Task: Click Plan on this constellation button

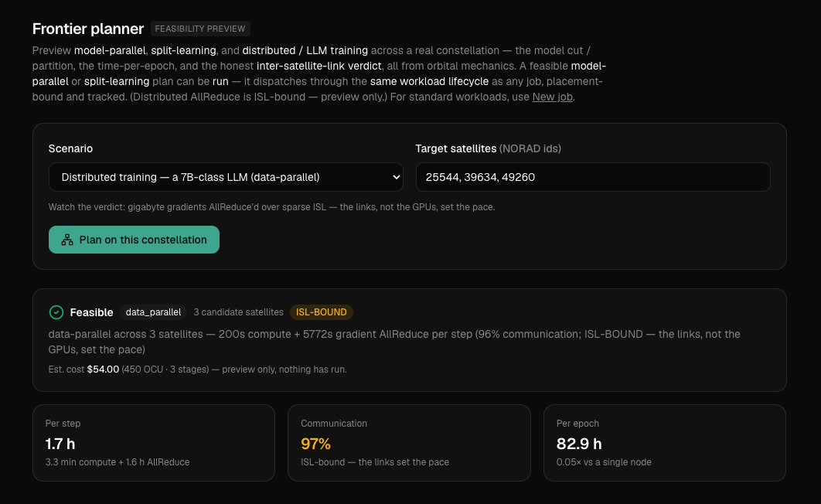Action: 134,240
